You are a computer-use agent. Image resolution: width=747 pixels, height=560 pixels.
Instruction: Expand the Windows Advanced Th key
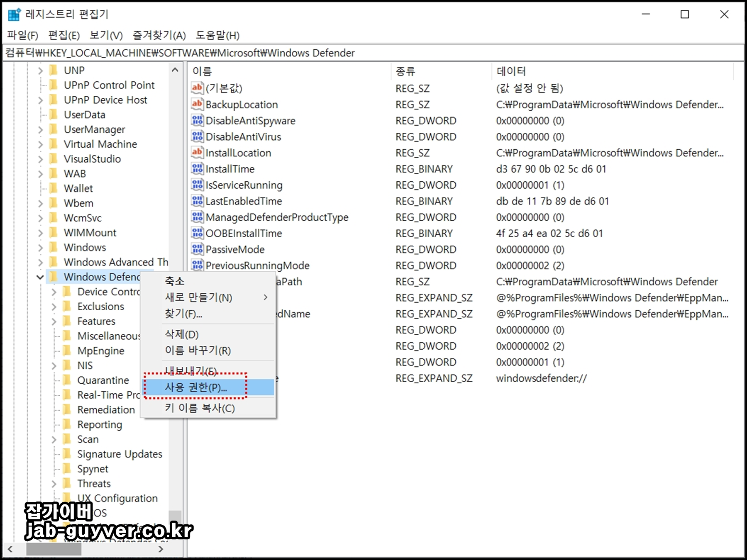(x=40, y=262)
